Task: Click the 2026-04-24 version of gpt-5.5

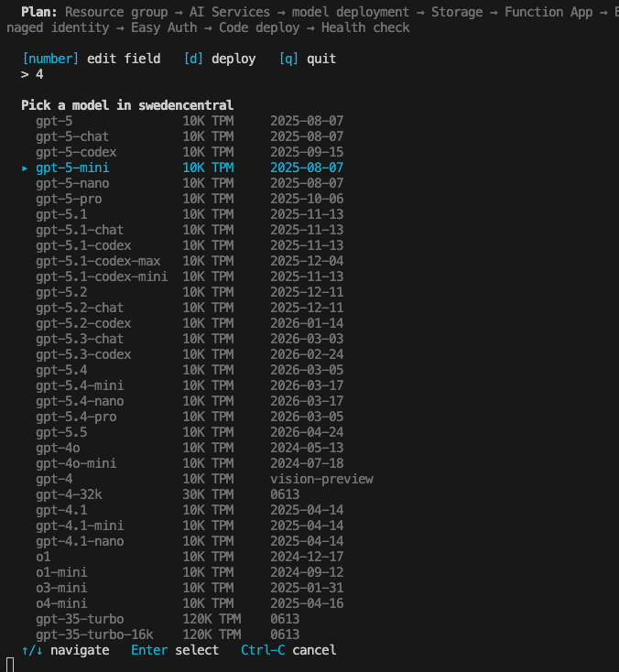Action: (x=307, y=432)
